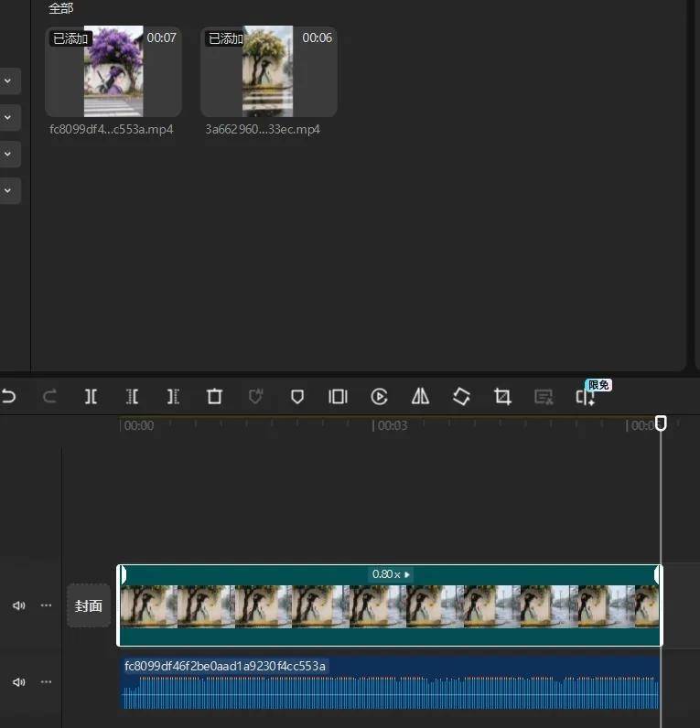The width and height of the screenshot is (700, 728).
Task: Delete the selected clip with the trash icon
Action: 214,396
